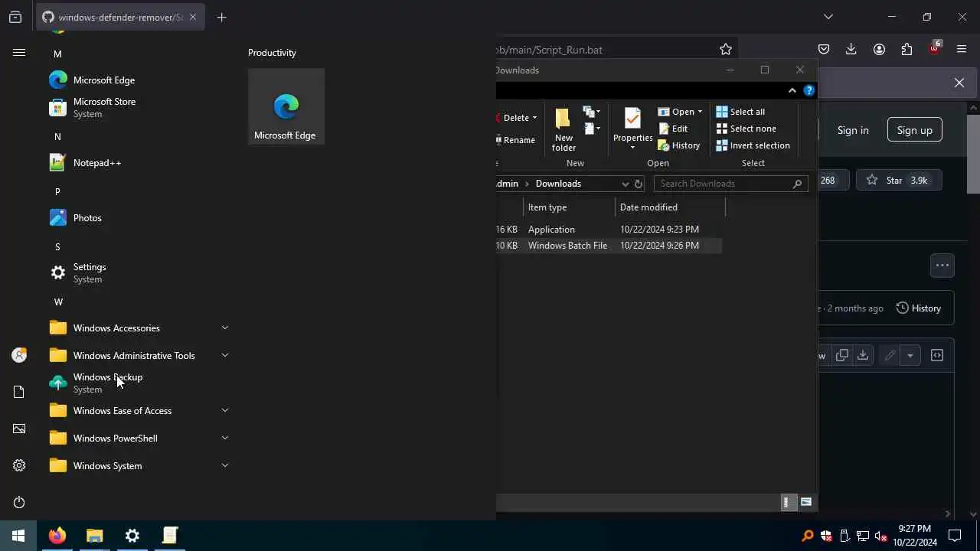Image resolution: width=980 pixels, height=551 pixels.
Task: Open the three-dot more options button on GitHub
Action: pos(942,266)
